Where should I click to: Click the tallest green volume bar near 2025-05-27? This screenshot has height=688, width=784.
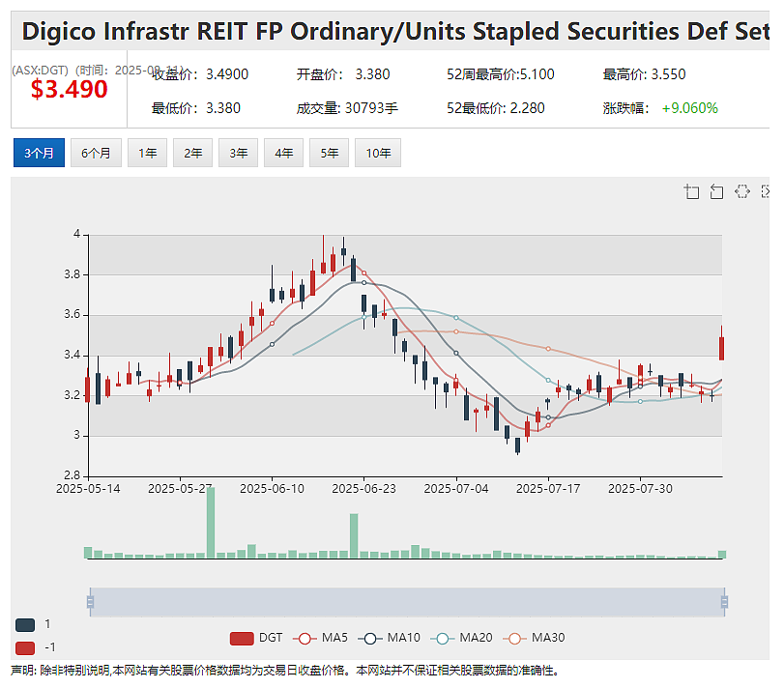[211, 522]
